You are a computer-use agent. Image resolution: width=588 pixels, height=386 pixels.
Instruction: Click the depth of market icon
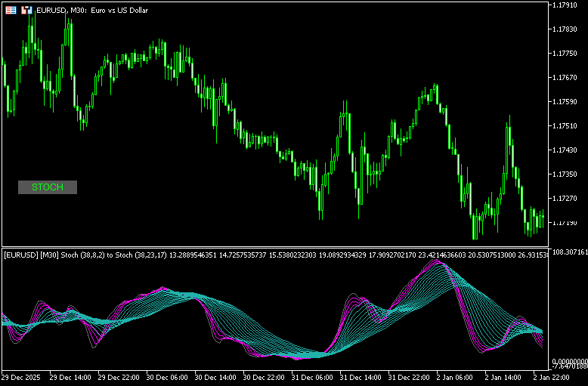pyautogui.click(x=26, y=11)
